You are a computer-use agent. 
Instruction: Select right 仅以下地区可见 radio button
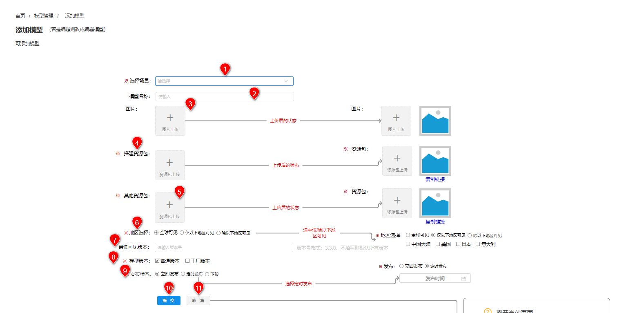point(433,235)
